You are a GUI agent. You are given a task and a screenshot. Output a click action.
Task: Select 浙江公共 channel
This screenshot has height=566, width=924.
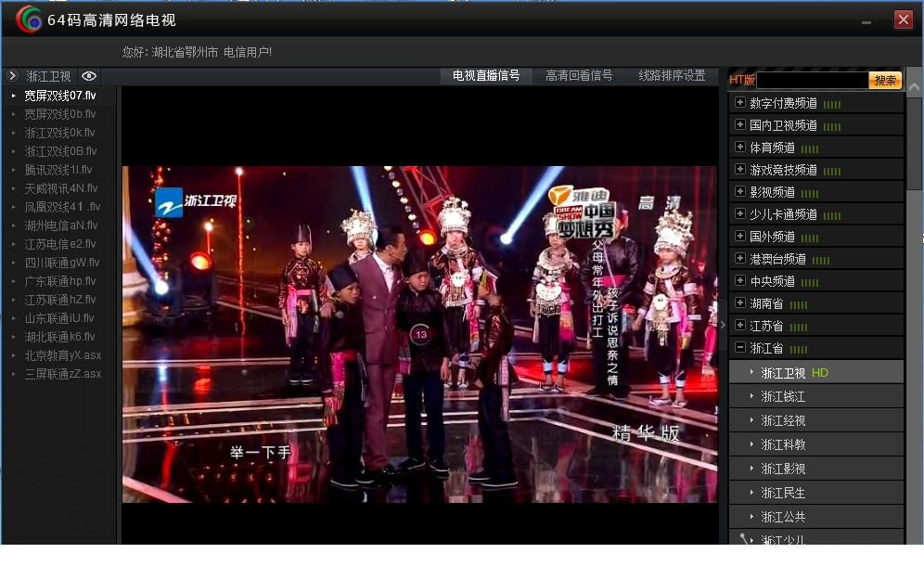click(x=816, y=517)
